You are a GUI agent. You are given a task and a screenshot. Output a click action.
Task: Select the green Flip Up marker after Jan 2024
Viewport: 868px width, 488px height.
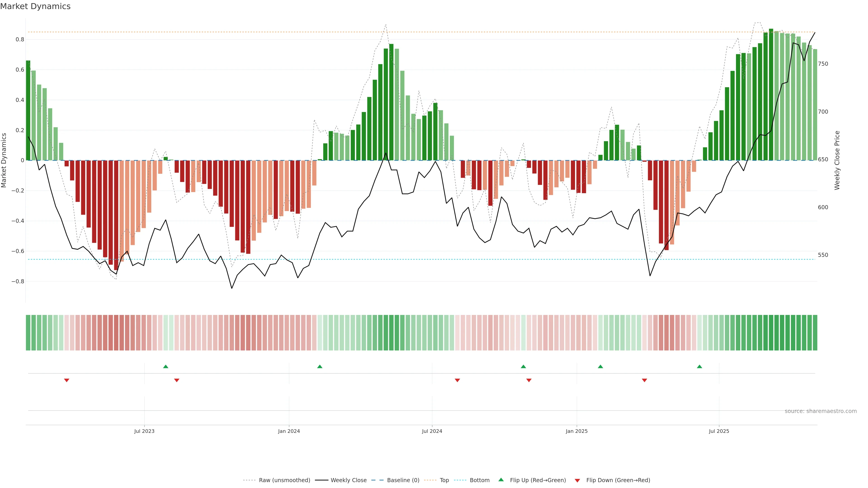point(320,366)
